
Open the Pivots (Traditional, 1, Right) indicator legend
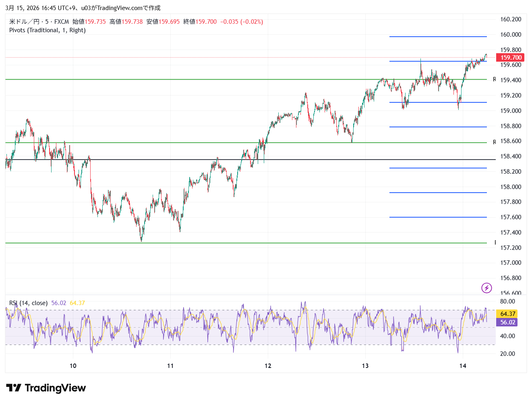coord(48,30)
